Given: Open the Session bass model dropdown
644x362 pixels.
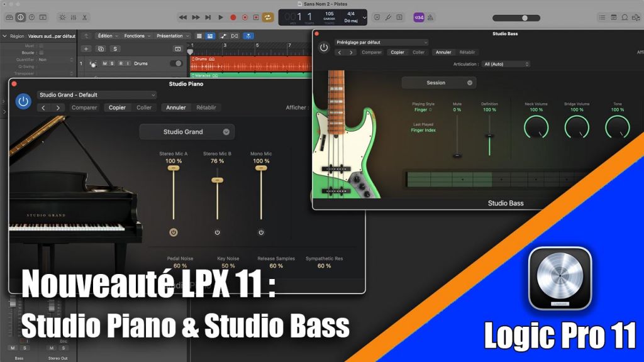Looking at the screenshot, I should coord(439,82).
